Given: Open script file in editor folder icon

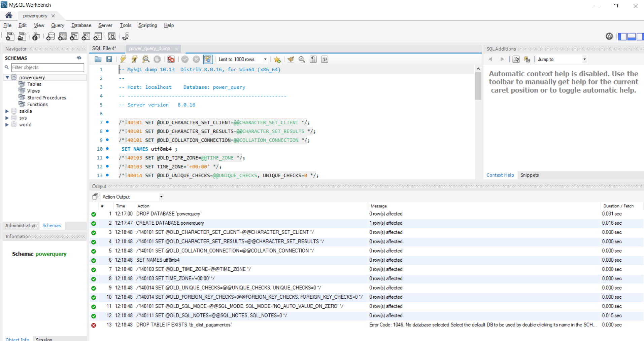Looking at the screenshot, I should [x=98, y=59].
